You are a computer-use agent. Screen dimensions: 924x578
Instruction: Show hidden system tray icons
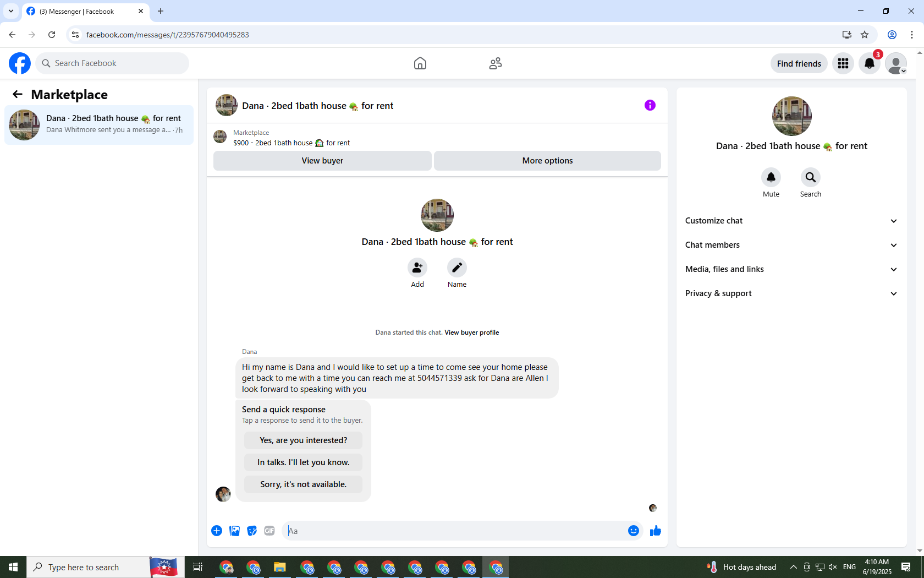(x=793, y=567)
